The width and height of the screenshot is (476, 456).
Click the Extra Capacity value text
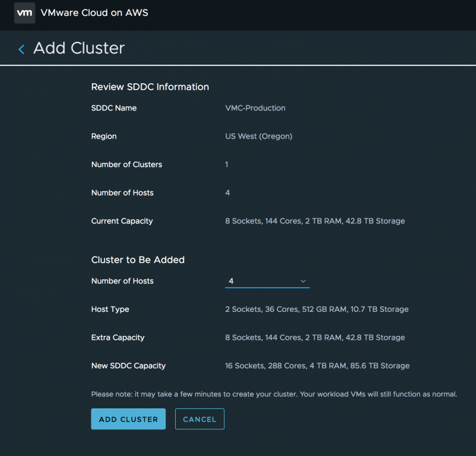pos(315,338)
